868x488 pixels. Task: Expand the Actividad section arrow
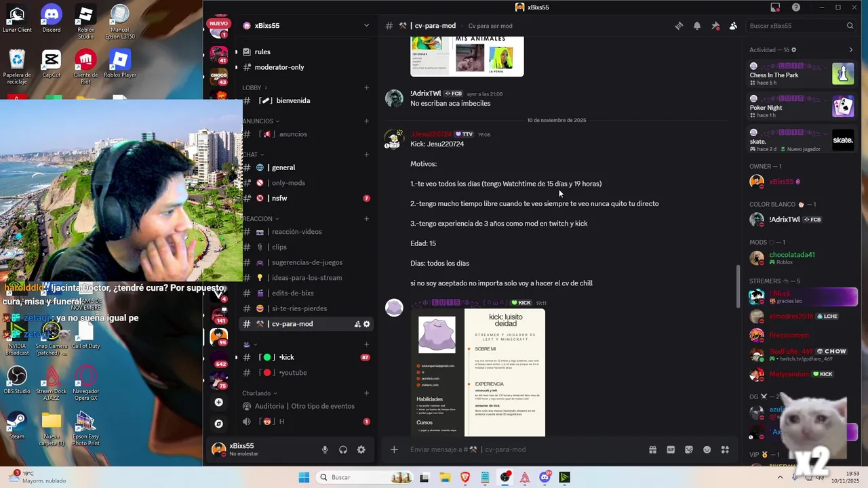point(851,49)
